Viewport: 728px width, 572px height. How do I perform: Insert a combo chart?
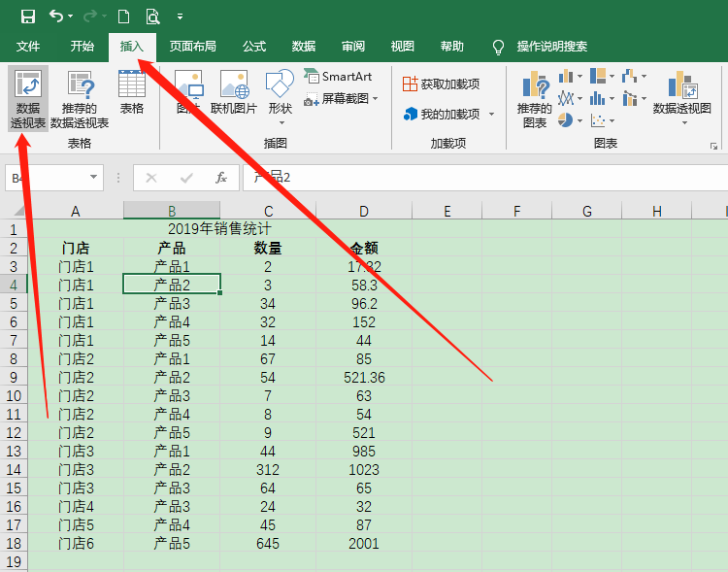coord(634,98)
